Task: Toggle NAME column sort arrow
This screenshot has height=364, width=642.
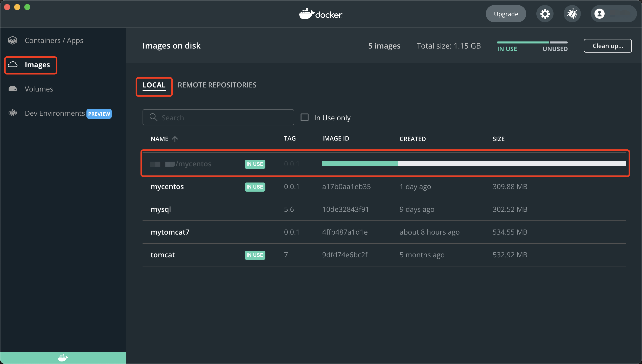Action: [175, 139]
